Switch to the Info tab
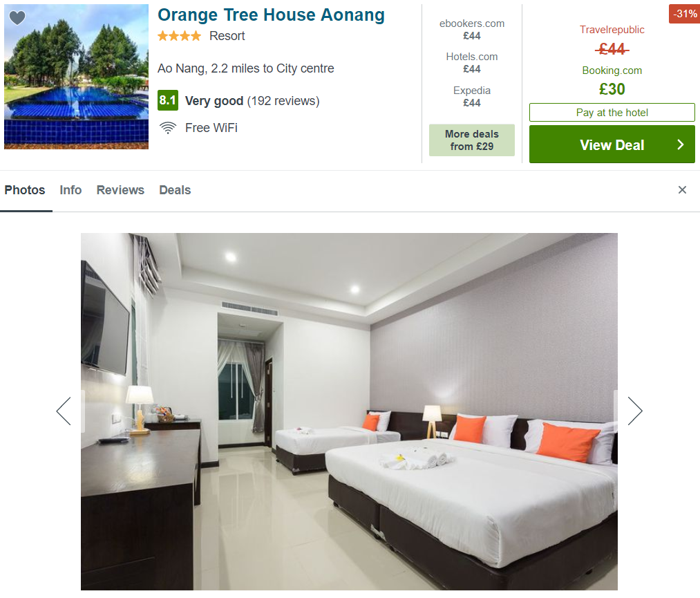 (70, 190)
